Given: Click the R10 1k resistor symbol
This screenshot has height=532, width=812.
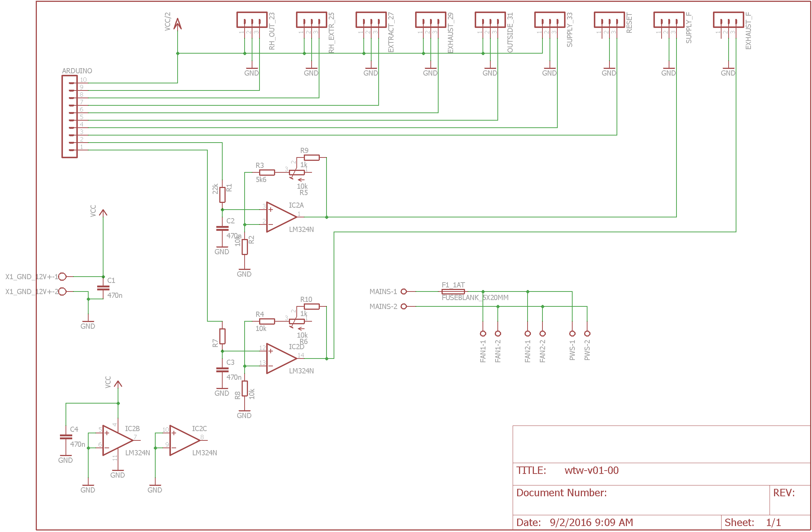Looking at the screenshot, I should (312, 306).
